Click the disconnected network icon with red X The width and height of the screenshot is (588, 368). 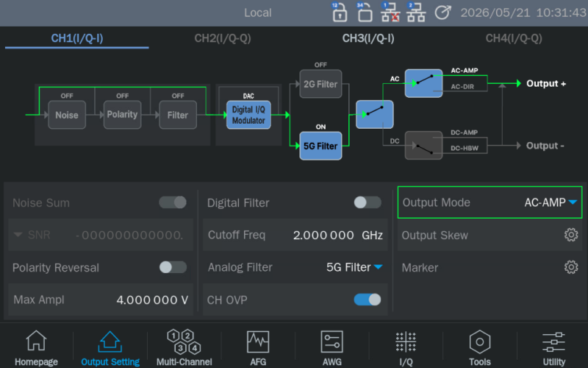[390, 13]
